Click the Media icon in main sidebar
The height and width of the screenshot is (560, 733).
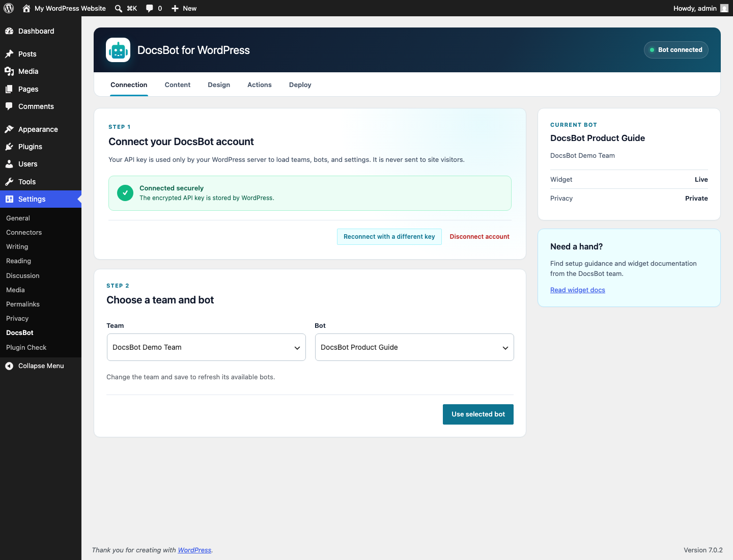tap(9, 71)
